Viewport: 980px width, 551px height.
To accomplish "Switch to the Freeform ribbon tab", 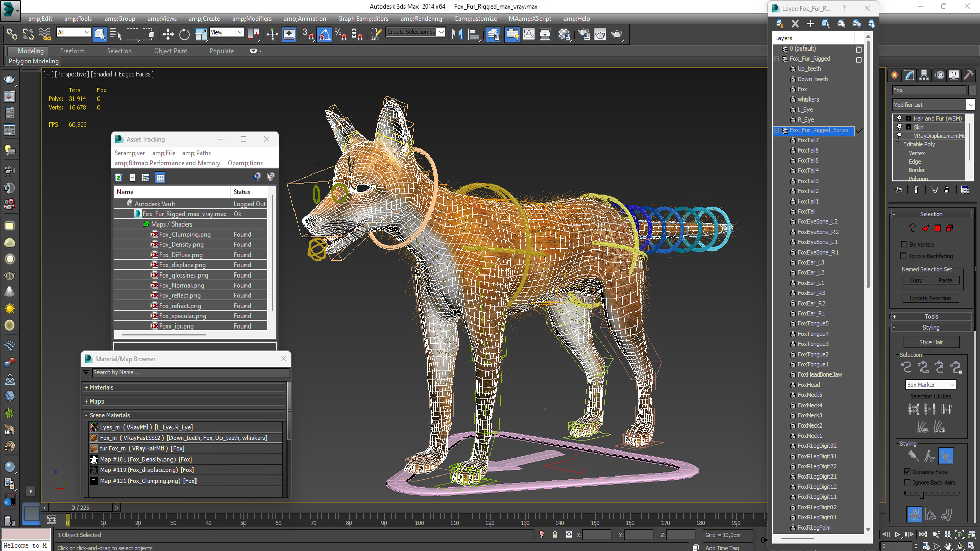I will click(72, 51).
